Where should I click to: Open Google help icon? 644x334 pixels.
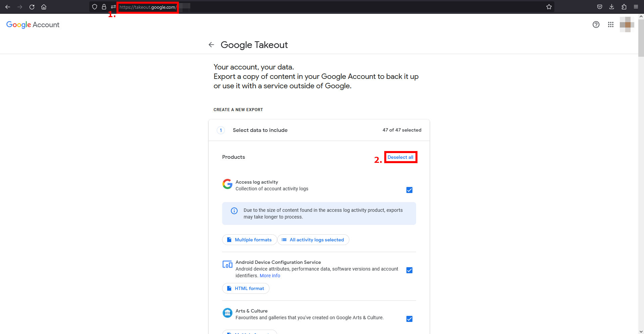click(x=596, y=25)
